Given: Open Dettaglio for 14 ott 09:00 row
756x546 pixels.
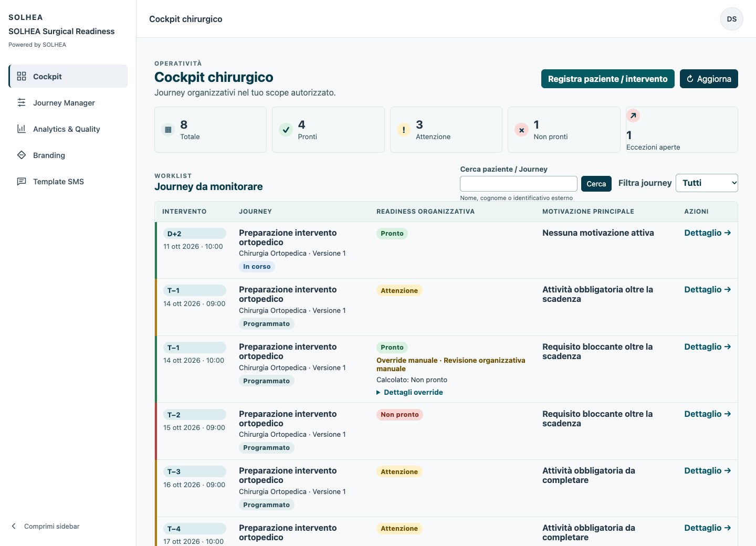Looking at the screenshot, I should point(708,289).
